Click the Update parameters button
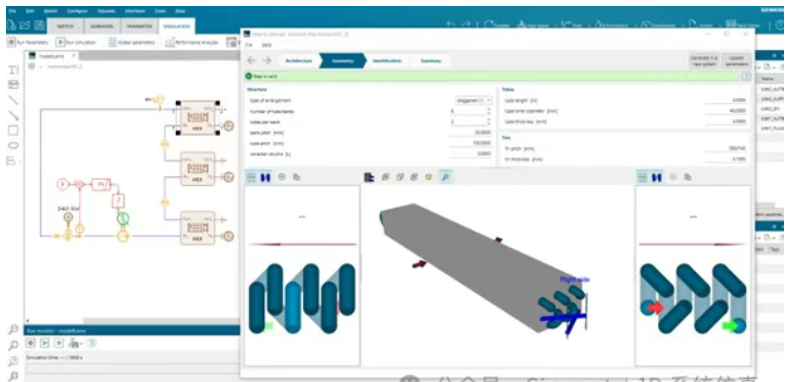 point(736,61)
